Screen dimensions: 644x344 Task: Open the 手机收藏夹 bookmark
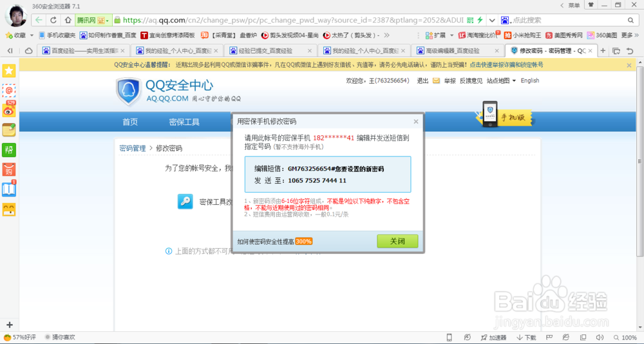(x=57, y=35)
